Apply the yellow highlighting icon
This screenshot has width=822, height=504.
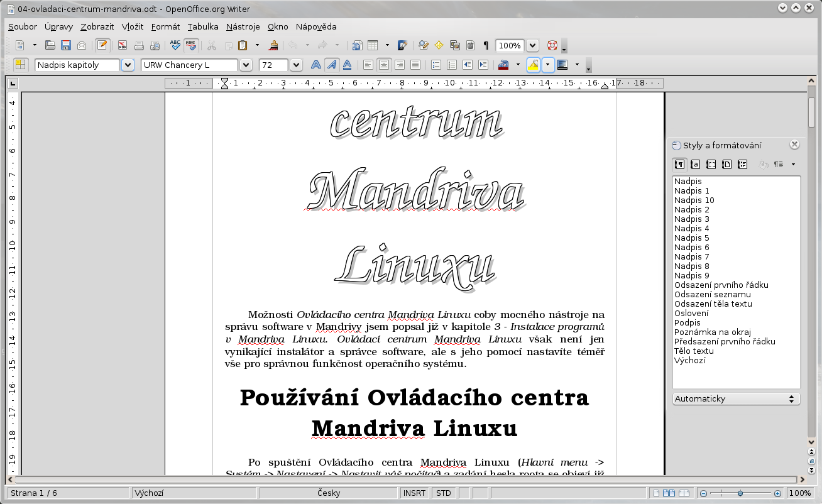pyautogui.click(x=533, y=65)
